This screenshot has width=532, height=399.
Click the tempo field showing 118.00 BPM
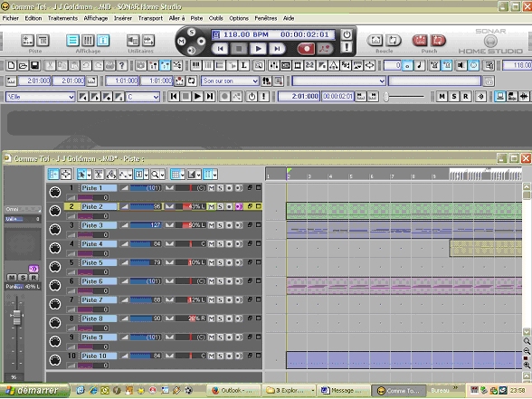[246, 34]
